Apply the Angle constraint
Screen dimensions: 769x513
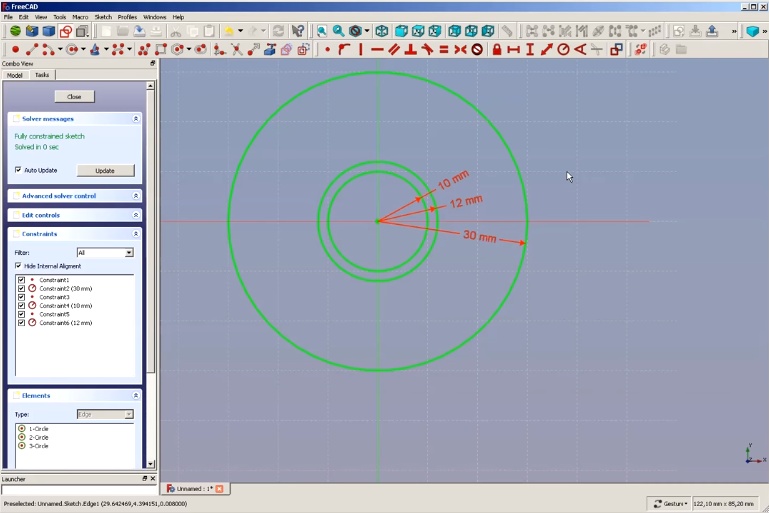pos(580,50)
